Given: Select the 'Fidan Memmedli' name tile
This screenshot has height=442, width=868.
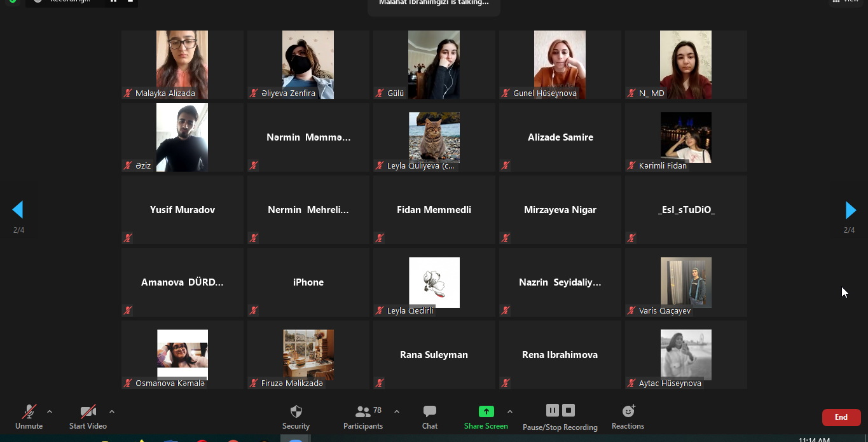Looking at the screenshot, I should pos(434,210).
